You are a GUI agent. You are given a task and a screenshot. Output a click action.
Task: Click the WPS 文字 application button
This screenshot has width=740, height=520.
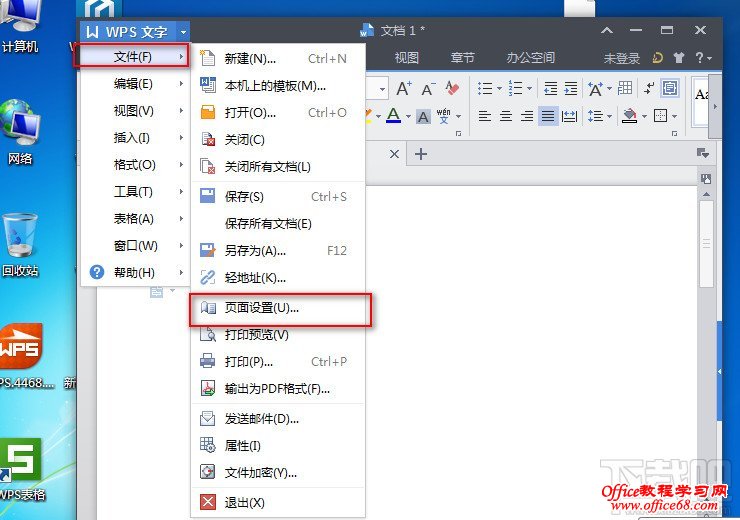pos(128,32)
